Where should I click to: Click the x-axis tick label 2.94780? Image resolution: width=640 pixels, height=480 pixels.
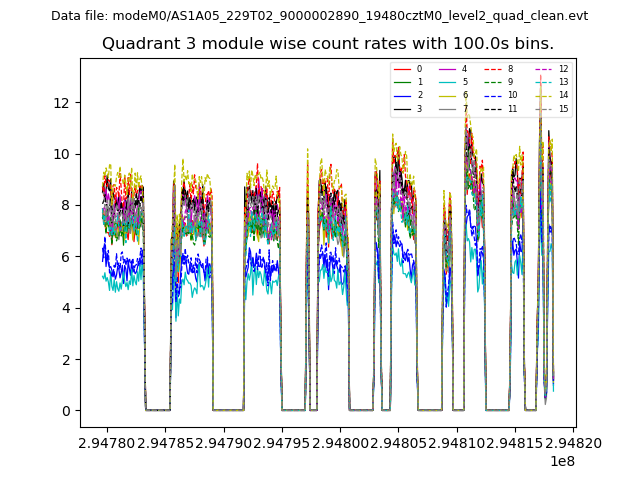tap(107, 441)
